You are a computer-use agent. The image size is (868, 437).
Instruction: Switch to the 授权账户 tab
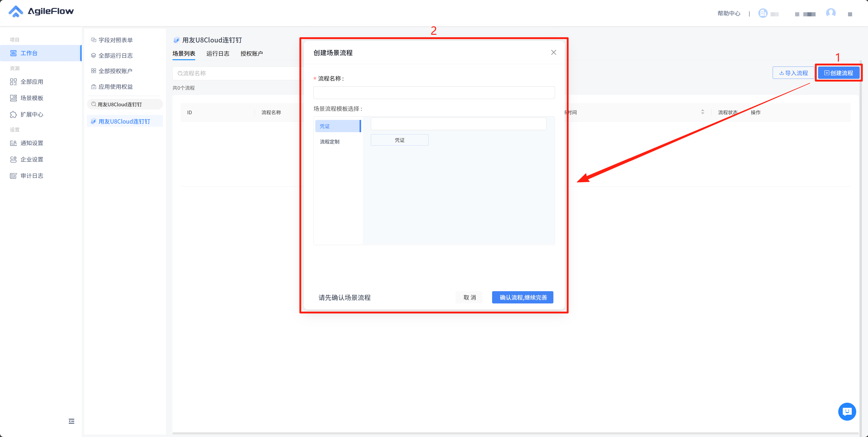coord(251,53)
